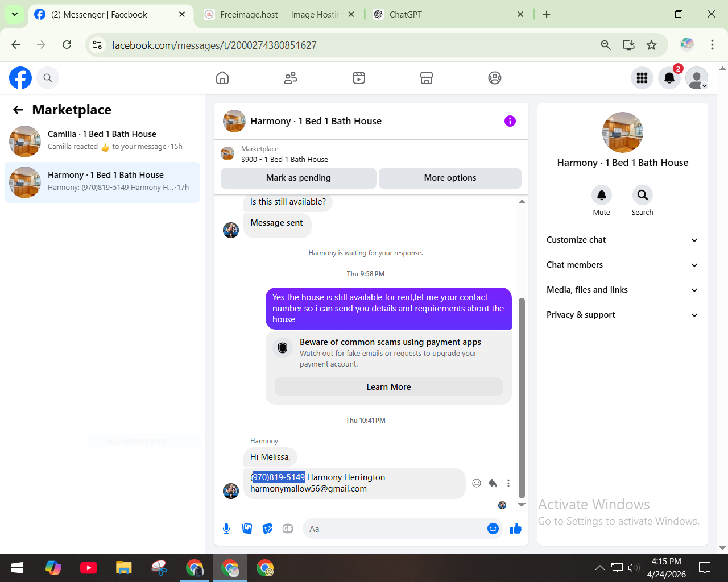Open the Friends icon in top navigation
The height and width of the screenshot is (582, 728).
pyautogui.click(x=291, y=78)
